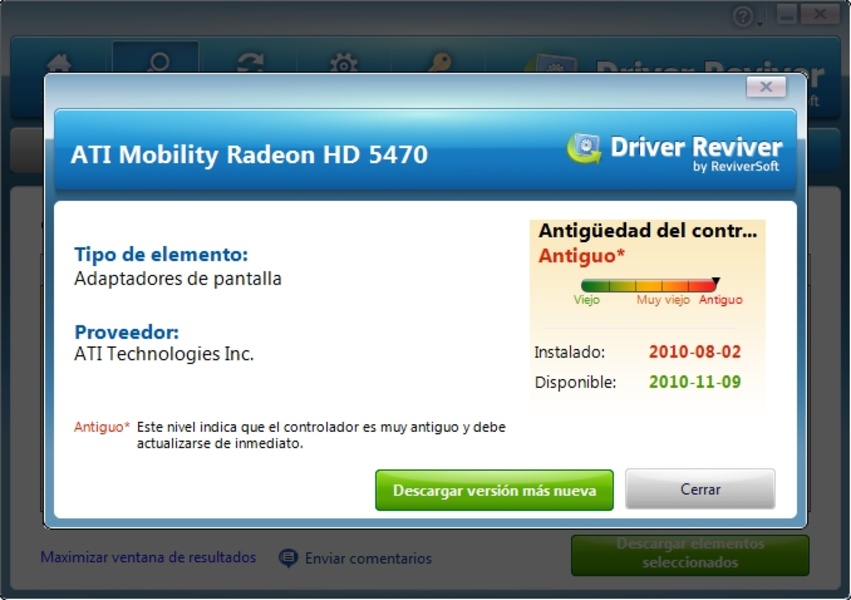This screenshot has width=851, height=600.
Task: Minimize the main Driver Reviver window
Action: (x=786, y=15)
